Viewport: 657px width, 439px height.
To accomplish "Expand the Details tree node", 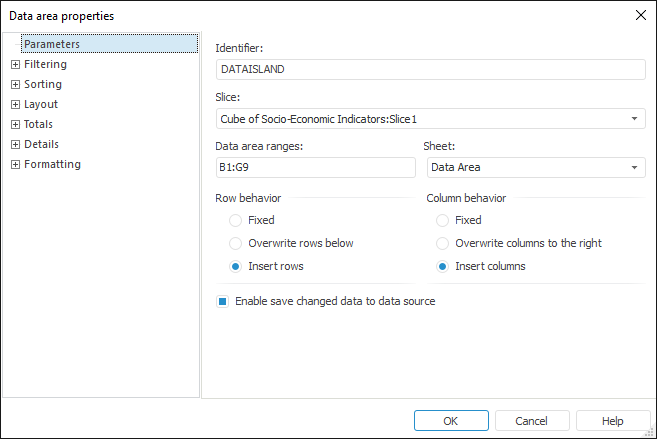I will tap(15, 145).
